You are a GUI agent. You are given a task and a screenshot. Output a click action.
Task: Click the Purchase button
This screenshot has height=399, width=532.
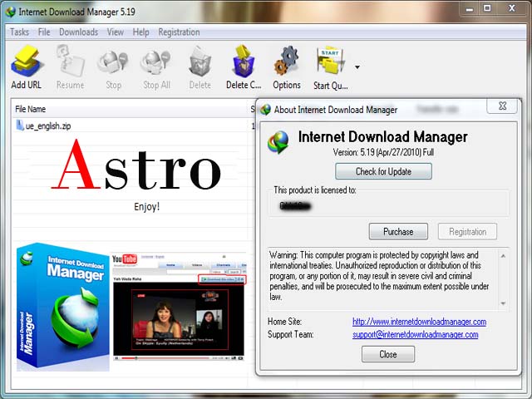pos(398,232)
